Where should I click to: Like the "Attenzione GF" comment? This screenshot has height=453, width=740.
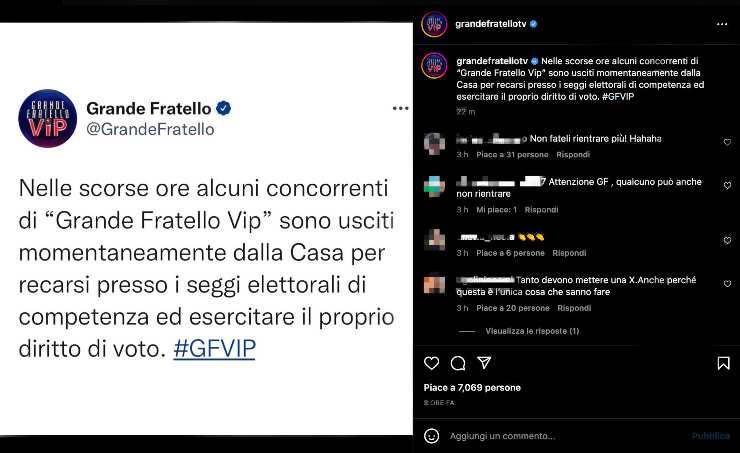[727, 185]
